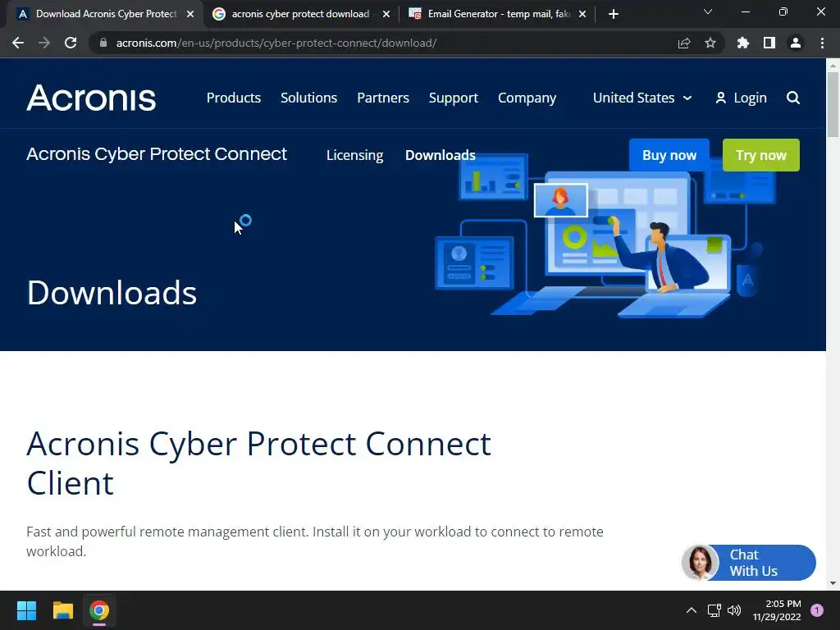Click the browser forward arrow
Screen dimensions: 840x630
[x=44, y=43]
